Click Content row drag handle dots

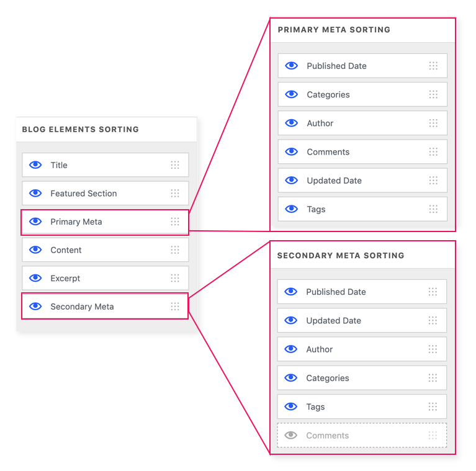tap(175, 249)
